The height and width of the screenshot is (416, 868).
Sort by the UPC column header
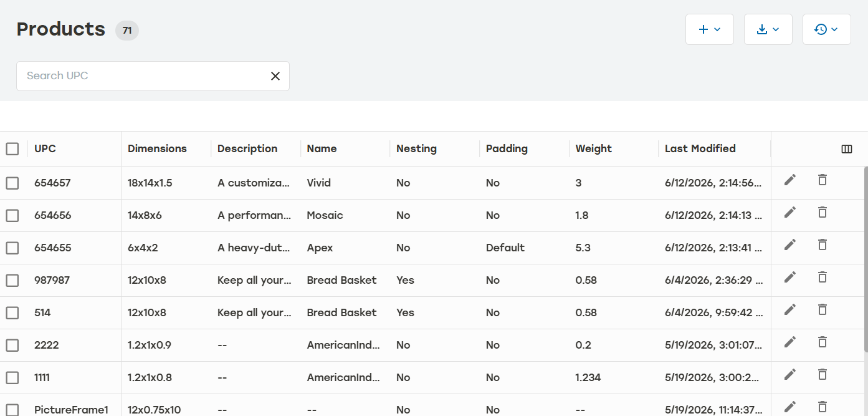point(45,148)
